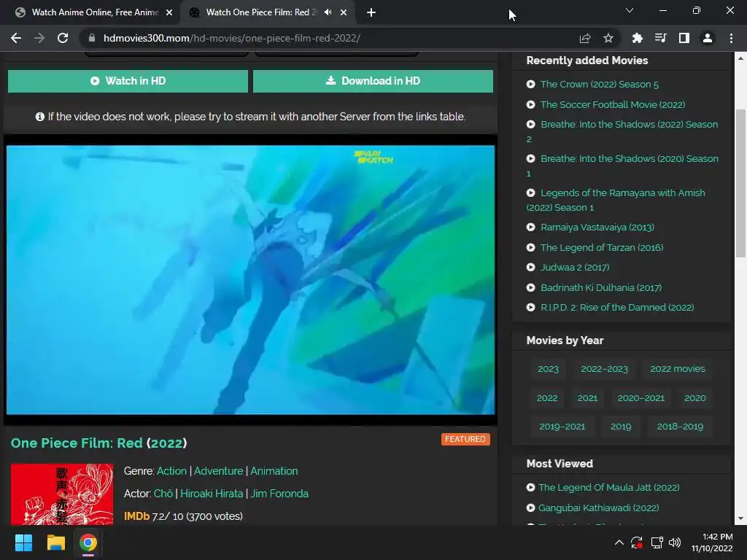Close the Watch Anime Online tab
This screenshot has width=747, height=560.
click(x=169, y=12)
